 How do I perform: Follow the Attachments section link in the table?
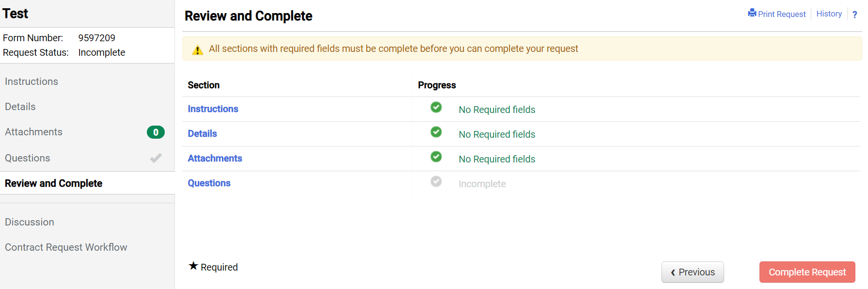click(x=215, y=158)
